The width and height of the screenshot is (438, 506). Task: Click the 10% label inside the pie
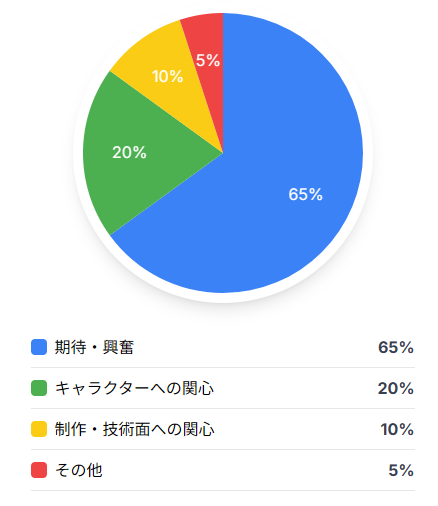pyautogui.click(x=168, y=76)
